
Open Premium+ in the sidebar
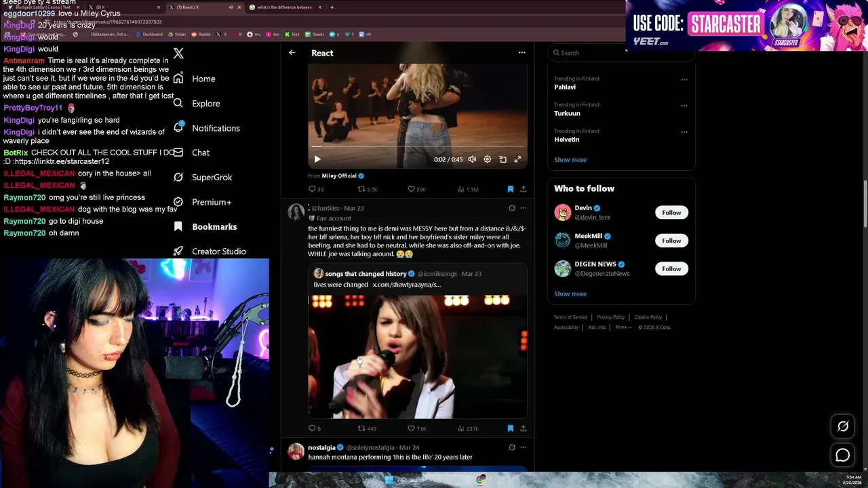pos(212,202)
